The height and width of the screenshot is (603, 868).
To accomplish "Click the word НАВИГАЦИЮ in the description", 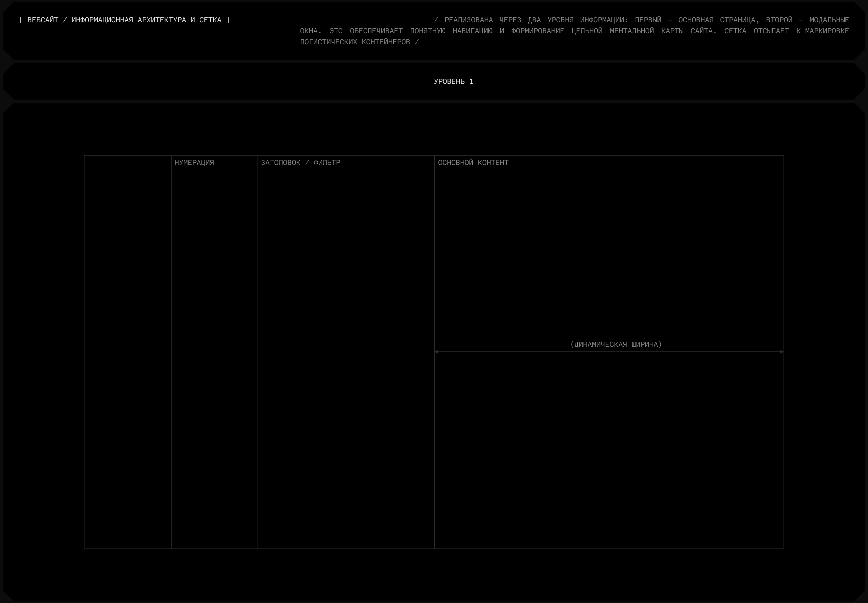I will click(x=472, y=31).
